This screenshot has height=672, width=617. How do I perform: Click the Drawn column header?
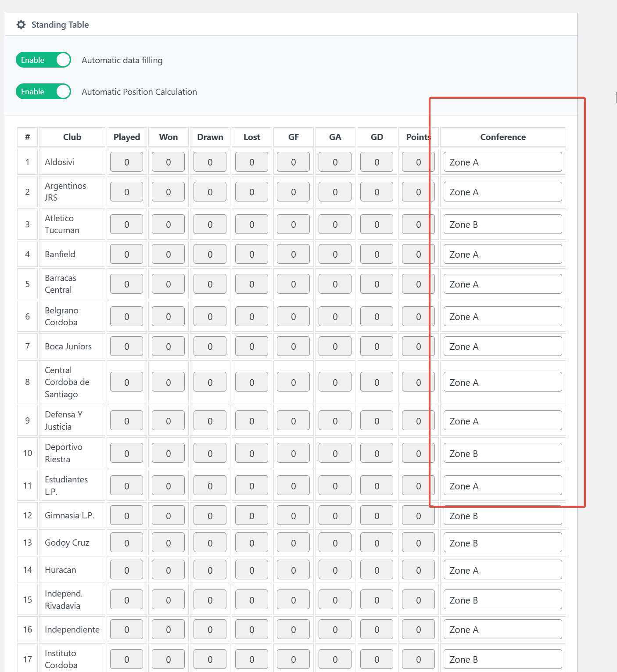pos(210,137)
